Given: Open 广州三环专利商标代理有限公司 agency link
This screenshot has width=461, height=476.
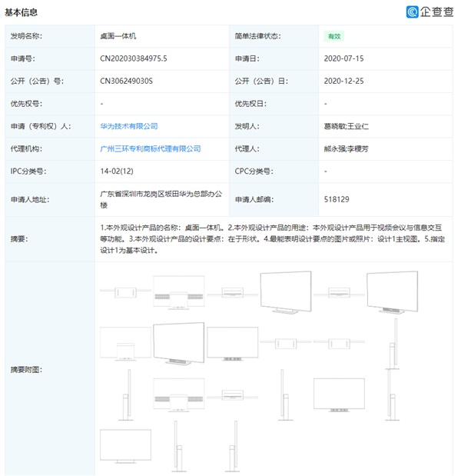Looking at the screenshot, I should pos(150,148).
